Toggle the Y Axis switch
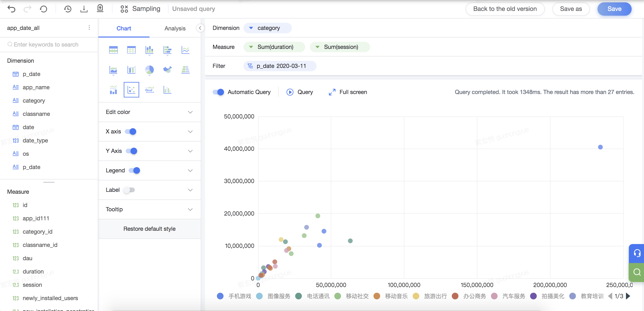The width and height of the screenshot is (644, 311). click(131, 151)
